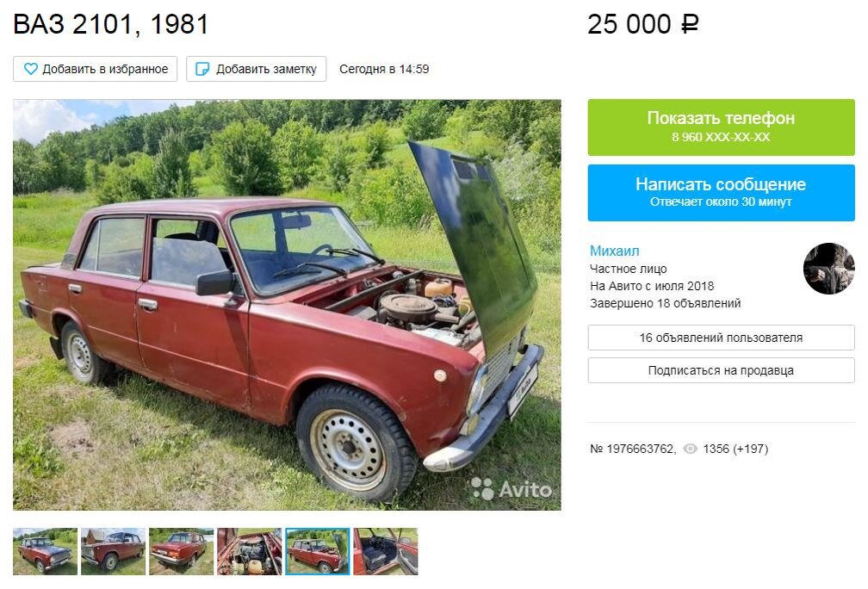Click the note icon beside Добавить заметку
The image size is (868, 589).
click(x=202, y=69)
